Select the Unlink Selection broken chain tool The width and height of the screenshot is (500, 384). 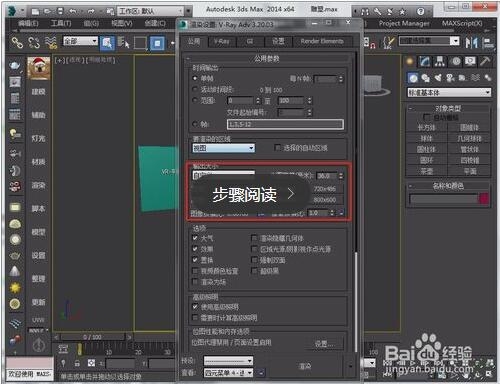pos(34,42)
